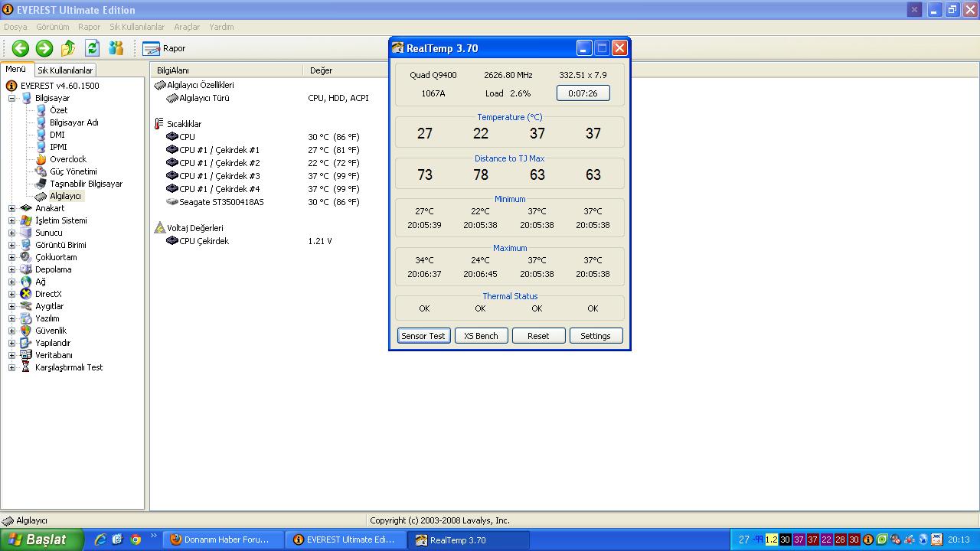Expand the Anakart tree node

[x=11, y=208]
